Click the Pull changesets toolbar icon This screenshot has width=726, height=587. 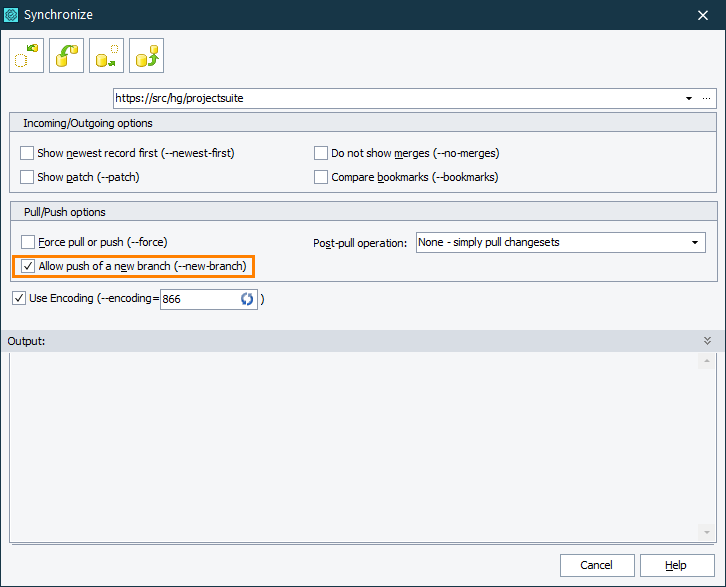point(67,56)
